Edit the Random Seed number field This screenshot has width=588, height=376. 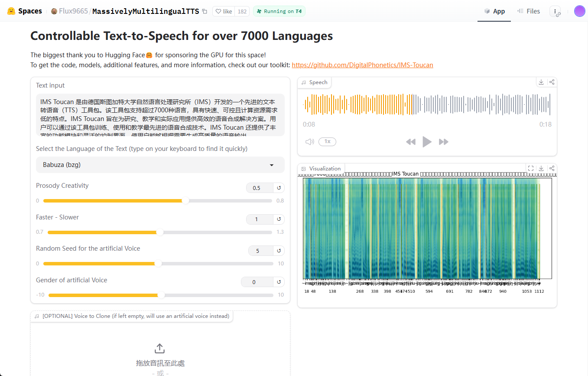(260, 251)
